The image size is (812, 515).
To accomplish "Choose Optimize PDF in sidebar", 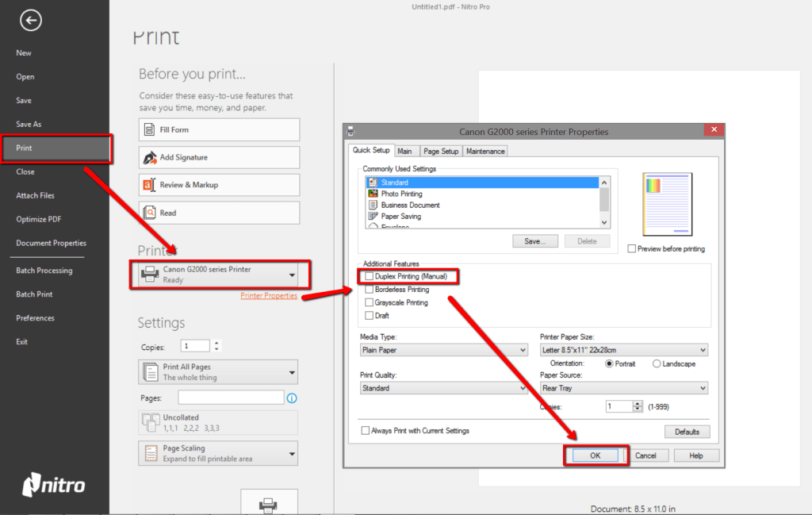I will pos(39,219).
